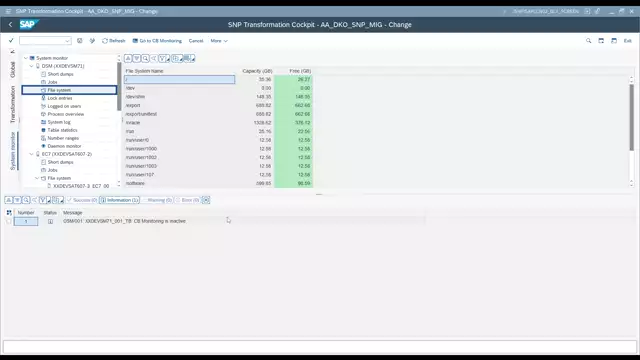Click the new session window icon near Exit

[601, 40]
